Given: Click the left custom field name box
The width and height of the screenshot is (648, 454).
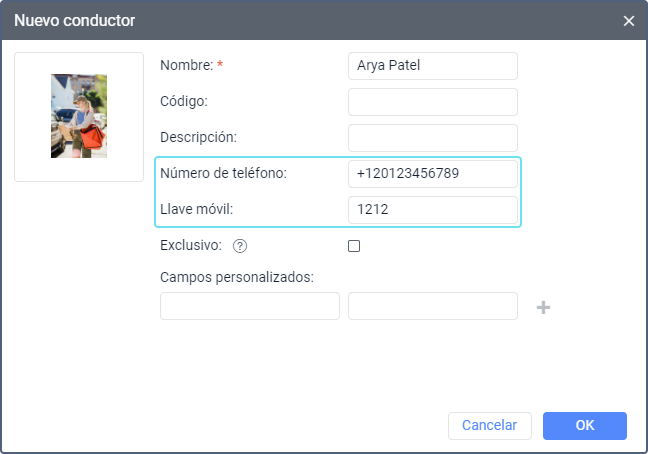Looking at the screenshot, I should pos(249,306).
